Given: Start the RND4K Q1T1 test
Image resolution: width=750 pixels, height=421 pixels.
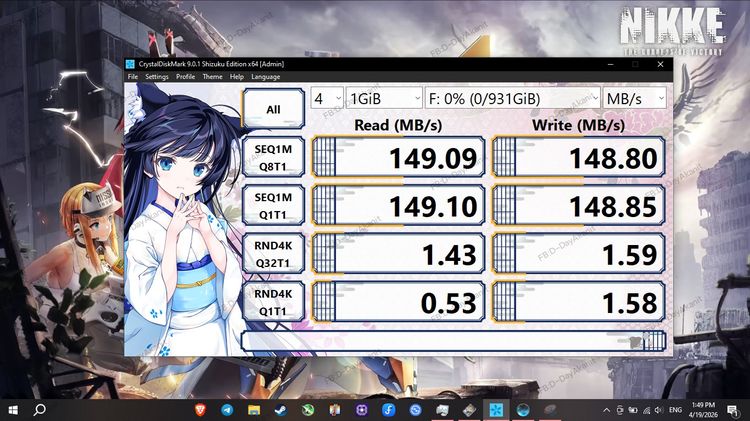Looking at the screenshot, I should (273, 301).
